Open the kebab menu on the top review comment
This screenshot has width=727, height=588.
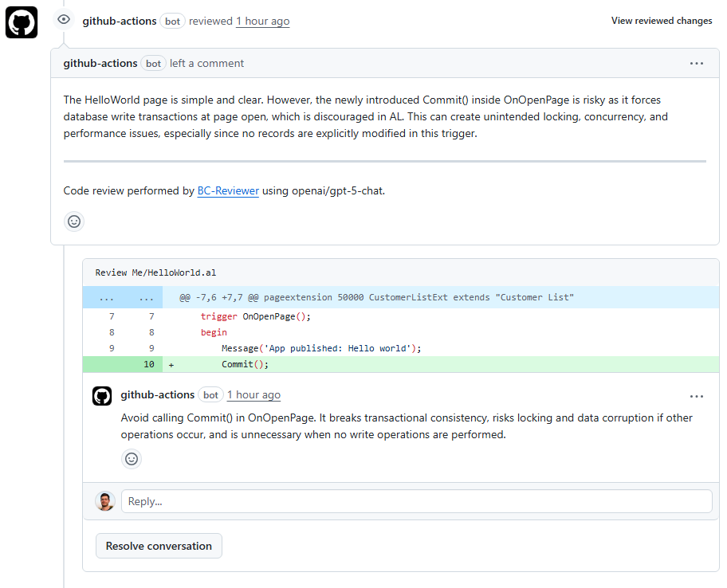click(x=697, y=63)
